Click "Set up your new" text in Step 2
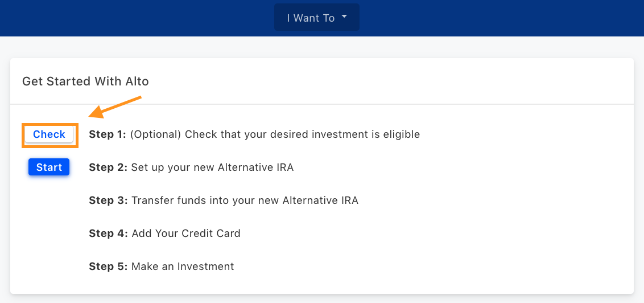Screen dimensions: 644x303 pos(173,168)
